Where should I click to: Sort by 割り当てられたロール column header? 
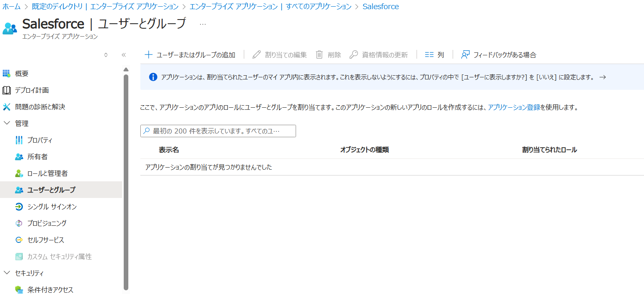tap(549, 150)
